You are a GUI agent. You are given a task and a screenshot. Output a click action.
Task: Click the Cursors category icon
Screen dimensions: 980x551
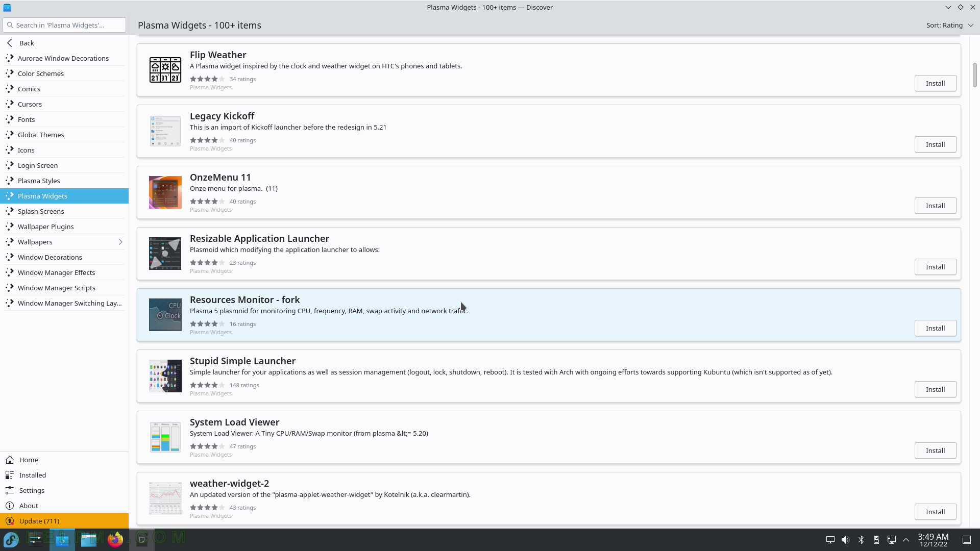9,104
